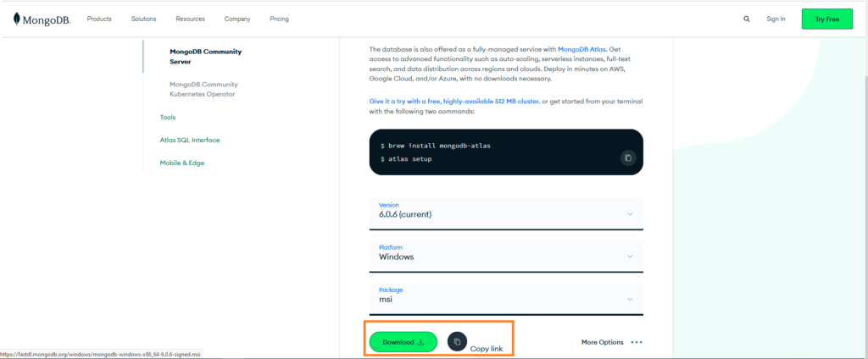Click the Try Free button
This screenshot has height=359, width=868.
point(827,19)
